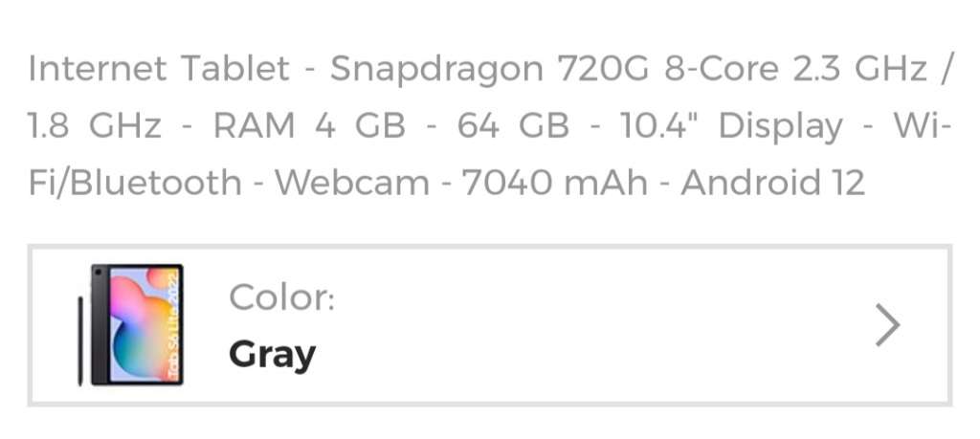The height and width of the screenshot is (439, 980).
Task: Click the "Color:" label
Action: coord(281,298)
